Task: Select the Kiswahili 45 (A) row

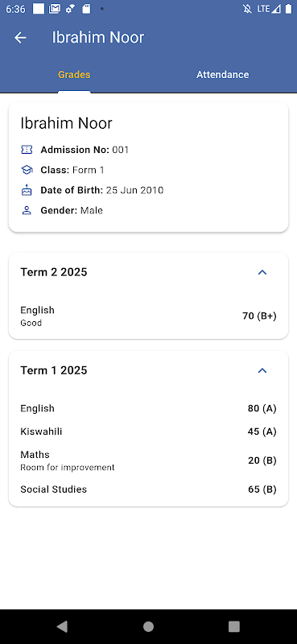Action: pyautogui.click(x=148, y=431)
